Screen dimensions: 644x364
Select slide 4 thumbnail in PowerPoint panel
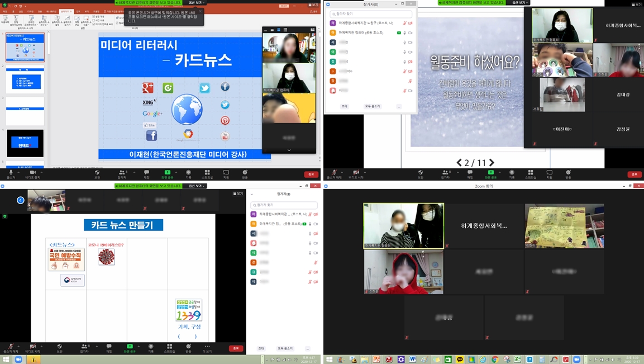click(25, 143)
